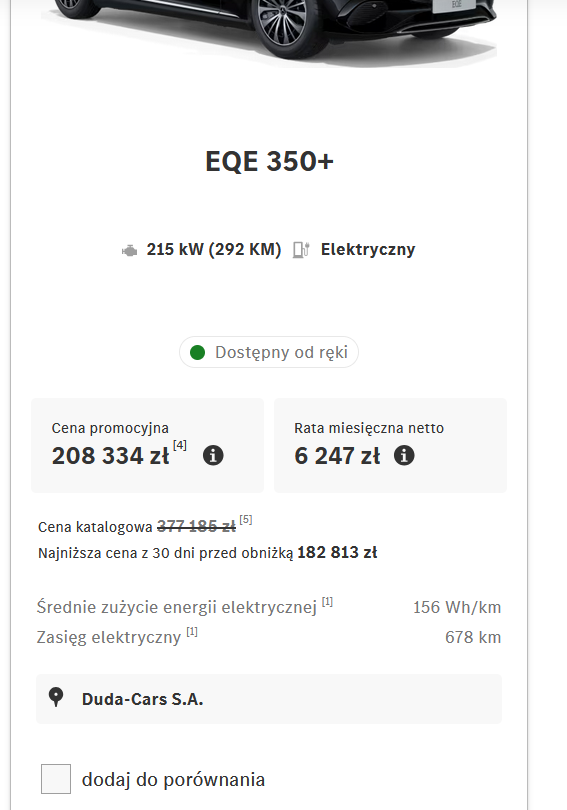Image resolution: width=567 pixels, height=810 pixels.
Task: Open footnote [4] next to promotional price
Action: [x=180, y=445]
